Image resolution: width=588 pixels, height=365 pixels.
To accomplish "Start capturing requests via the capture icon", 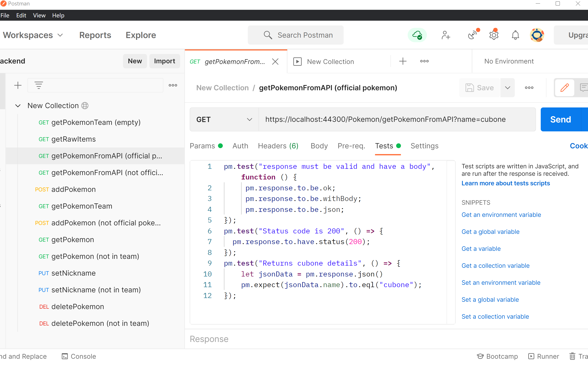I will [473, 35].
